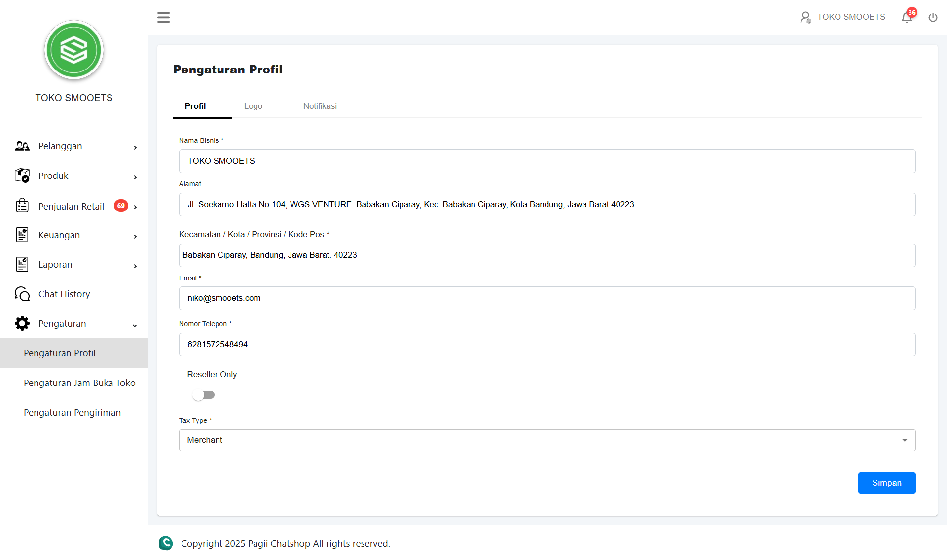Collapse the Pengaturan menu chevron

point(135,325)
